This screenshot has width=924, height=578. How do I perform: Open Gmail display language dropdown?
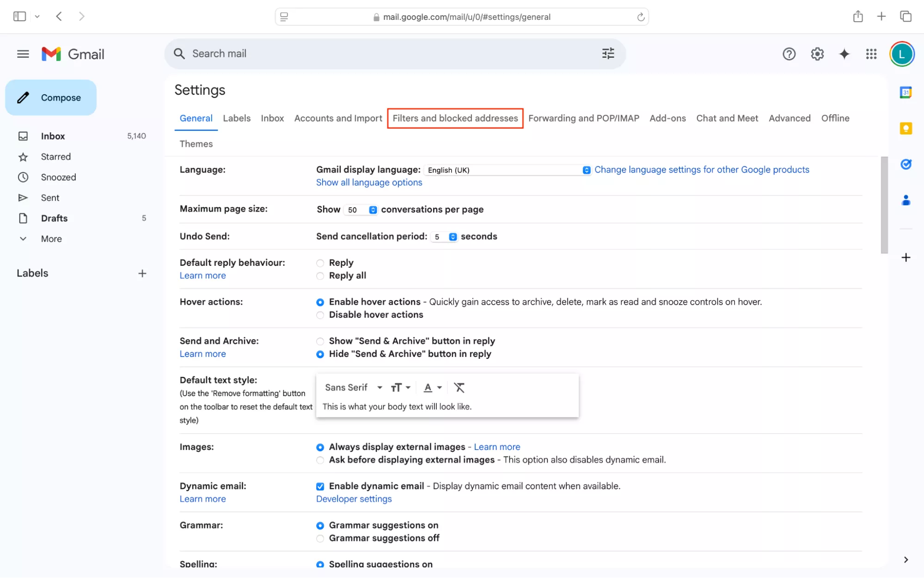(507, 170)
